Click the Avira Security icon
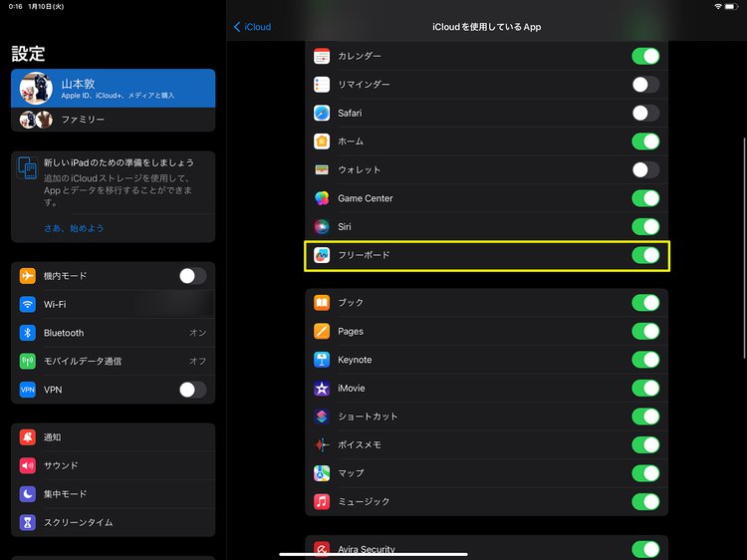747x560 pixels. 322,549
